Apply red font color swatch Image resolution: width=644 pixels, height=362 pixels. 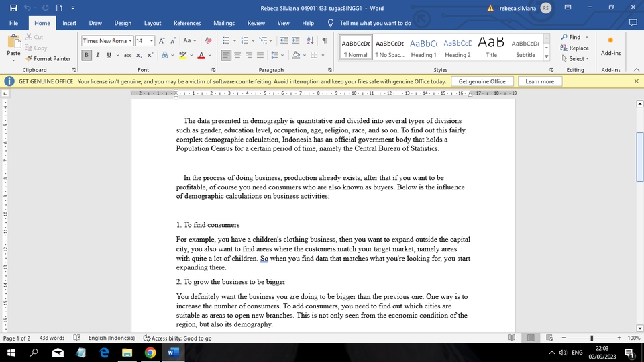pyautogui.click(x=201, y=55)
